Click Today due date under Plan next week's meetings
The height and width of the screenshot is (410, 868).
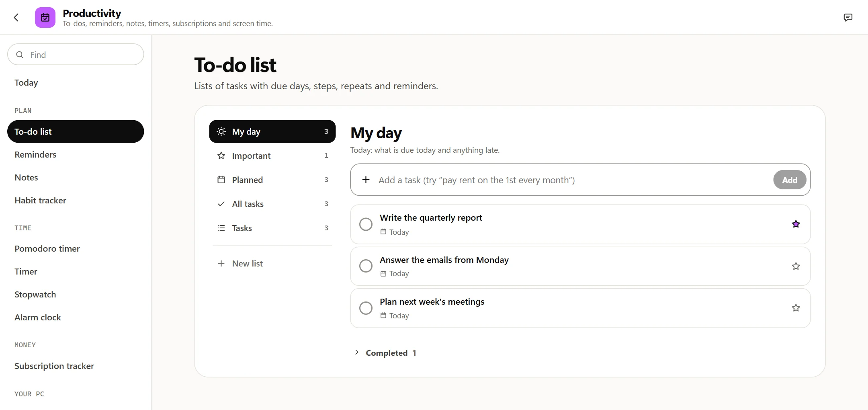395,316
